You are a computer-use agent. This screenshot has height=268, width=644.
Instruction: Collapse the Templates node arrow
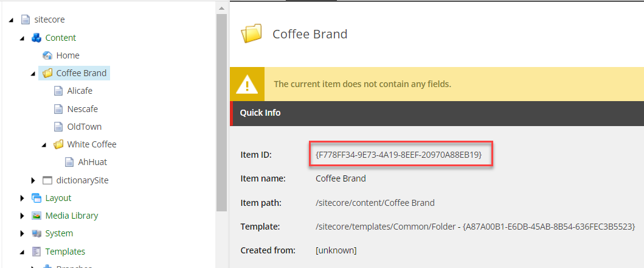[x=22, y=252]
